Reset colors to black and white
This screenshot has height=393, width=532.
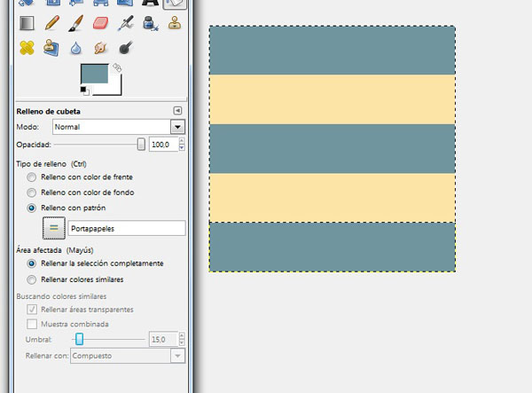point(85,91)
